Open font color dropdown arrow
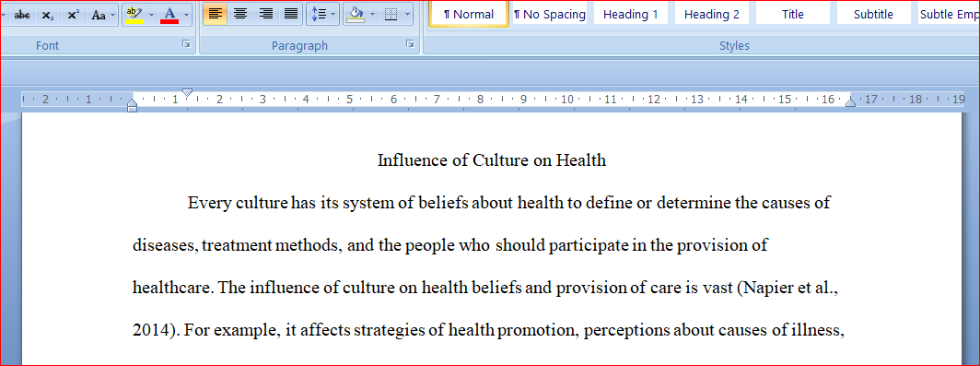The width and height of the screenshot is (980, 366). pos(186,15)
